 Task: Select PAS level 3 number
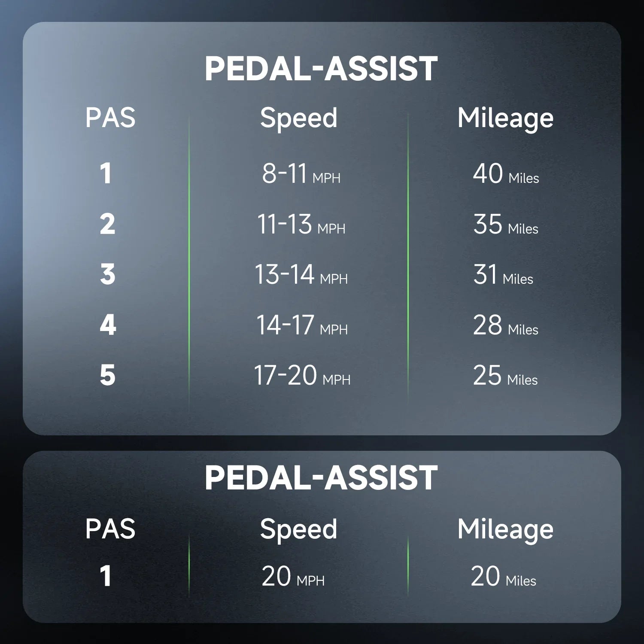click(x=107, y=274)
